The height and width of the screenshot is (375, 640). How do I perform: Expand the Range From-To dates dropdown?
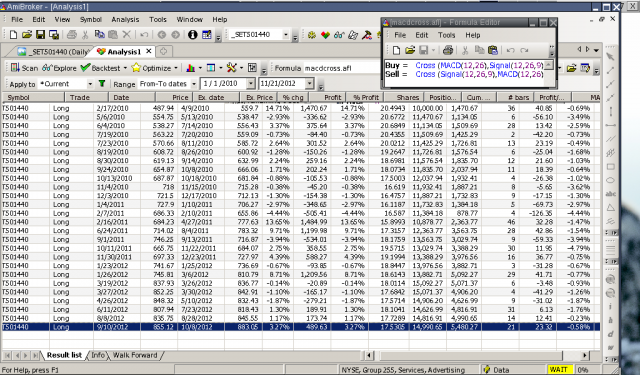(194, 84)
